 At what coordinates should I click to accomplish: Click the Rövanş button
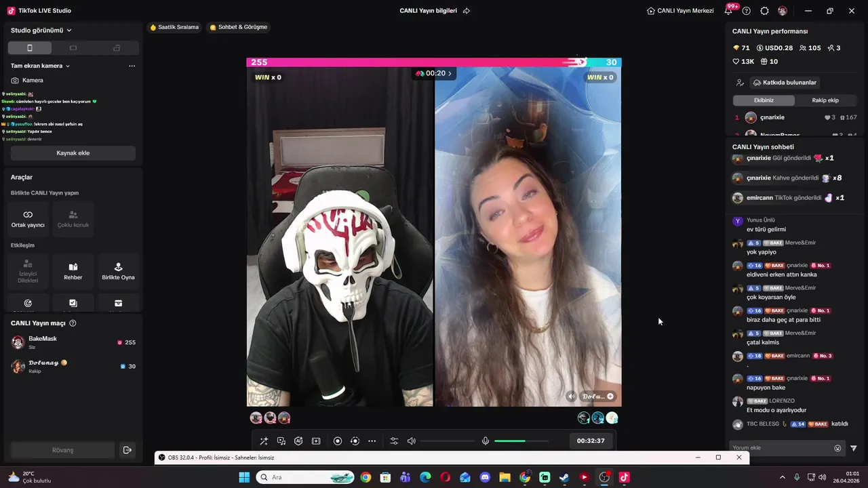click(62, 450)
